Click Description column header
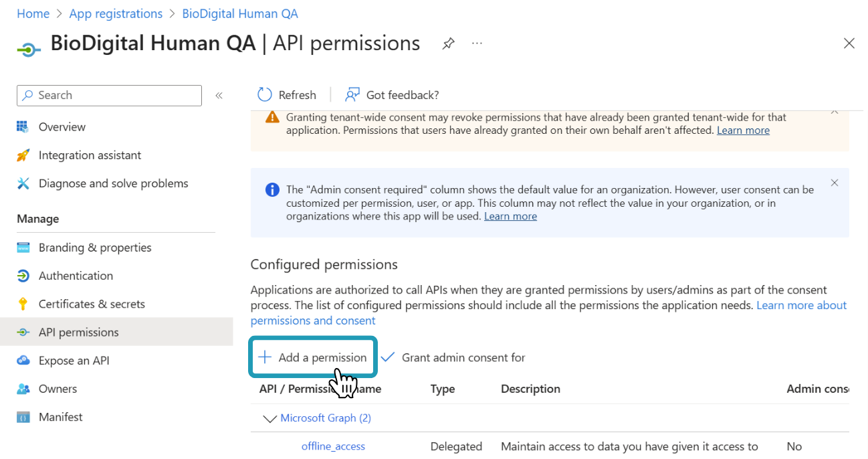This screenshot has height=459, width=868. click(530, 389)
